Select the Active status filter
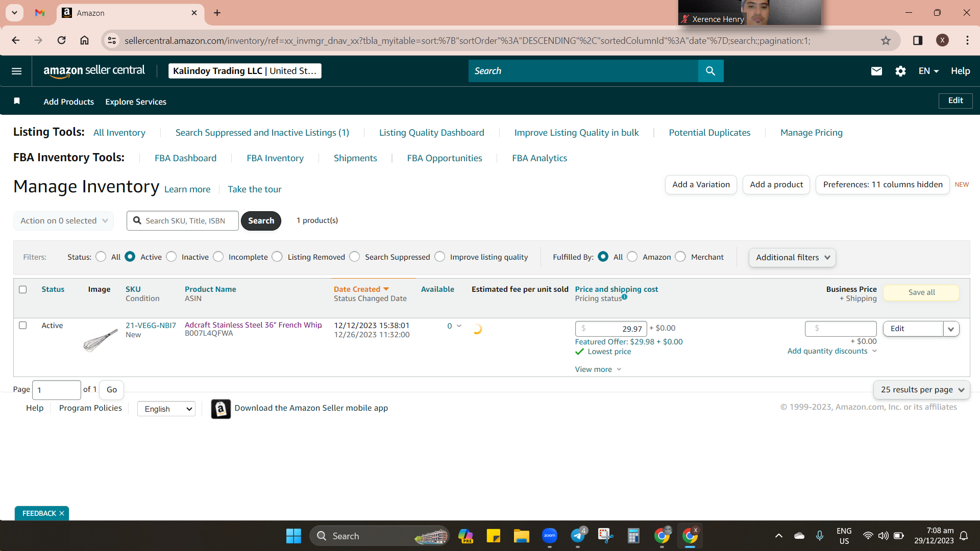This screenshot has height=551, width=980. [x=130, y=257]
